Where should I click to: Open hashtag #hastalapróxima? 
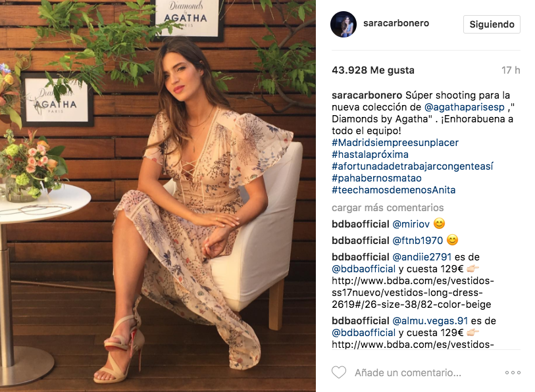click(x=370, y=155)
